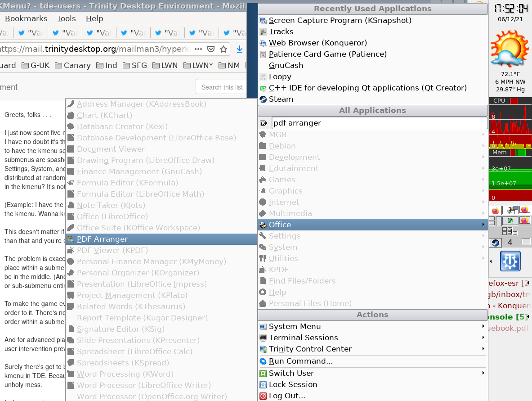Viewport: 532px width, 401px height.
Task: Select Word Processing (KWord) entry
Action: [161, 374]
